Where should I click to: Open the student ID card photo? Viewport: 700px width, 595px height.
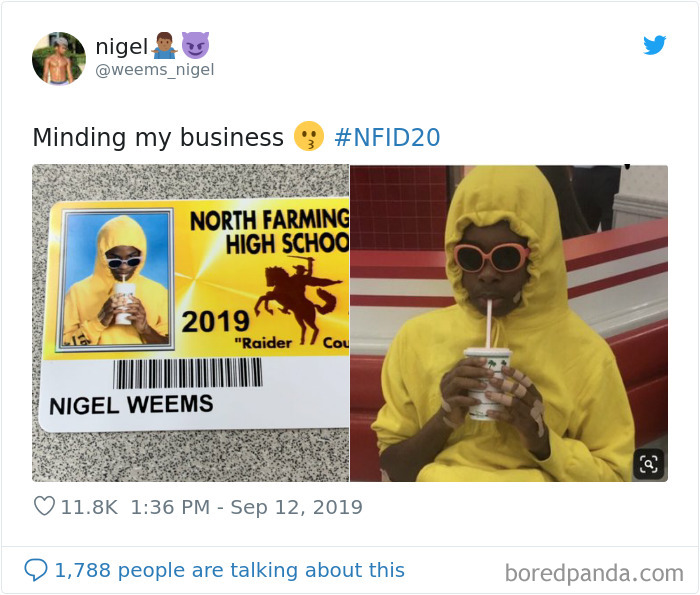point(191,323)
